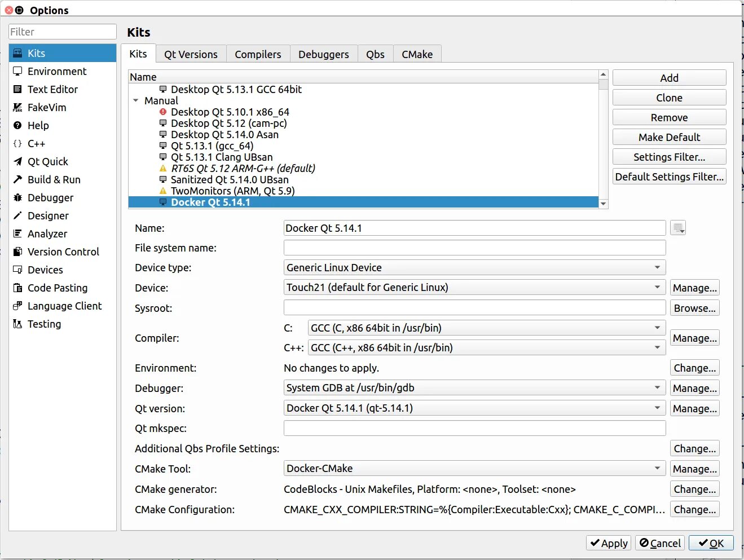Select the Sanitized Qt 5.14.0 UBsan kit
The image size is (744, 560).
pos(363,179)
